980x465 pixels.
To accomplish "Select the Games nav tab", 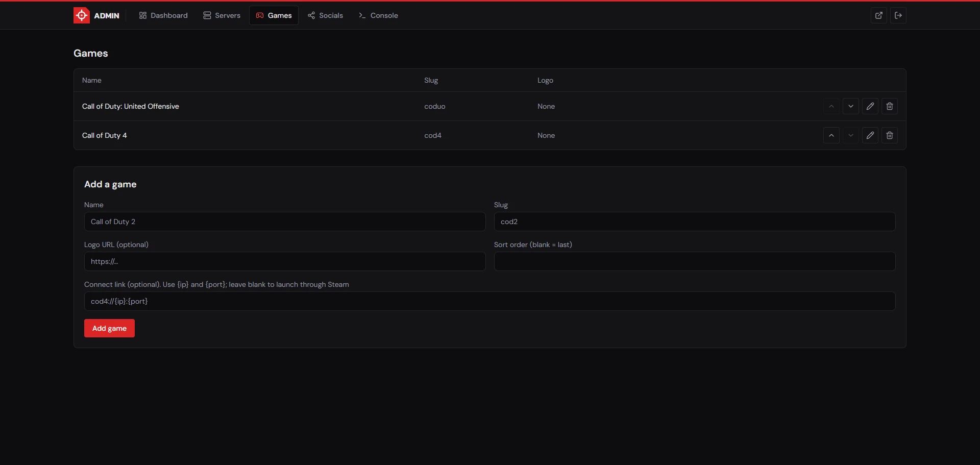I will (x=274, y=15).
